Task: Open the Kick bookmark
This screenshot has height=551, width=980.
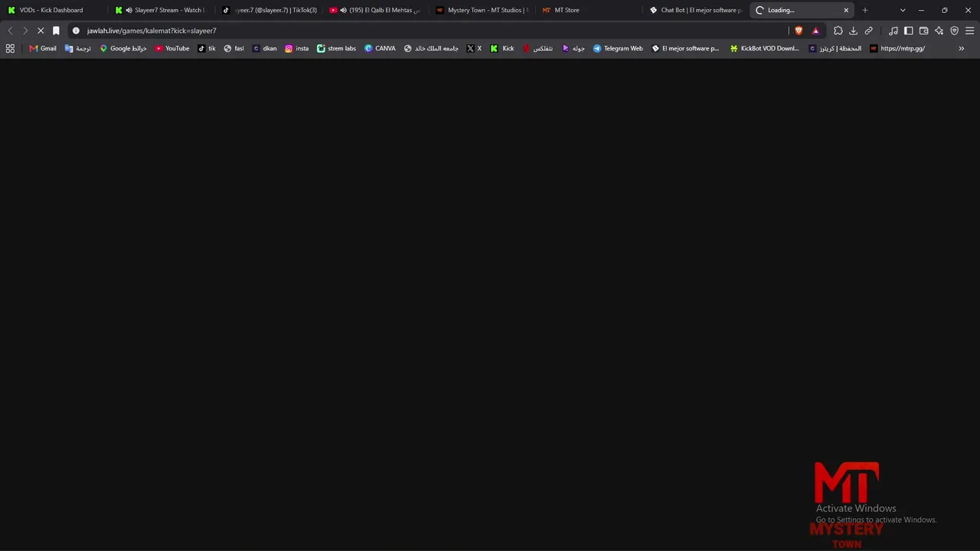Action: (502, 48)
